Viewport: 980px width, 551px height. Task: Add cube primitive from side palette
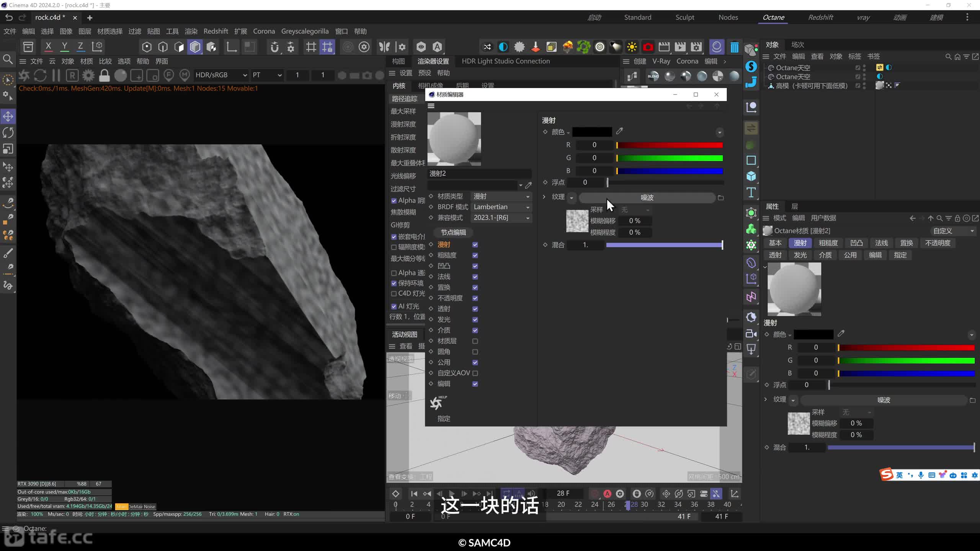[751, 176]
